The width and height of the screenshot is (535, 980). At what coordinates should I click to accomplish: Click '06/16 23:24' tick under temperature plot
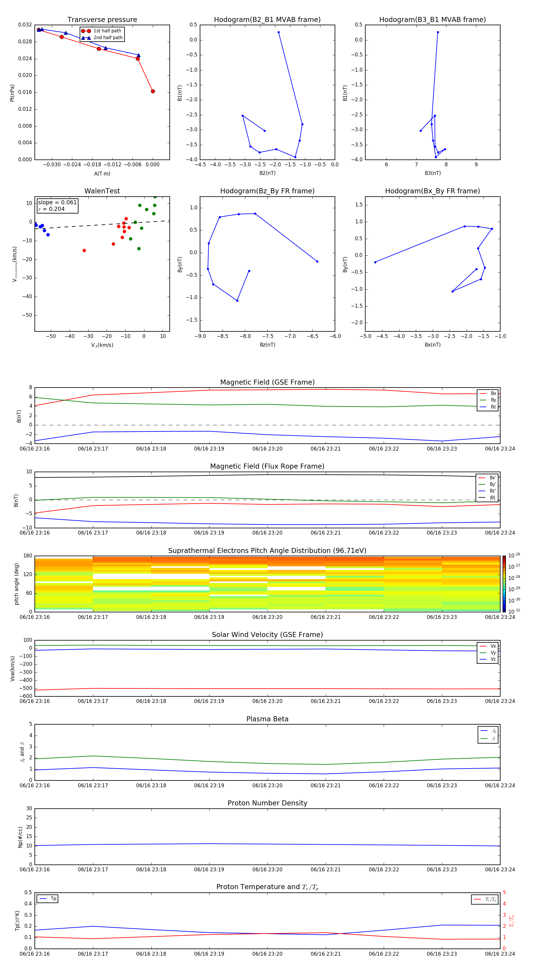[x=500, y=954]
